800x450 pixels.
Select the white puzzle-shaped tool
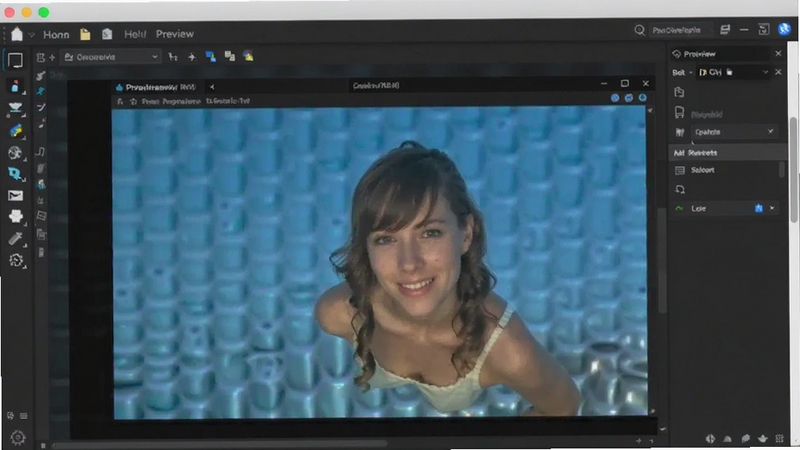click(x=15, y=216)
